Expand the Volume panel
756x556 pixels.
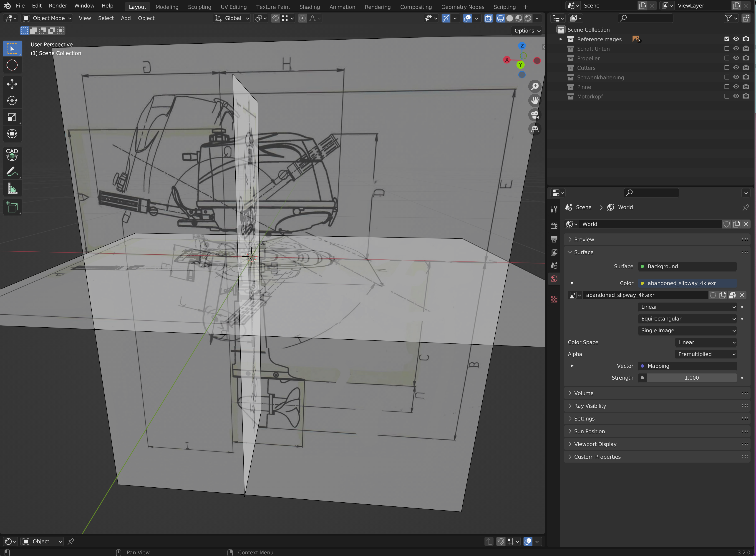tap(584, 393)
